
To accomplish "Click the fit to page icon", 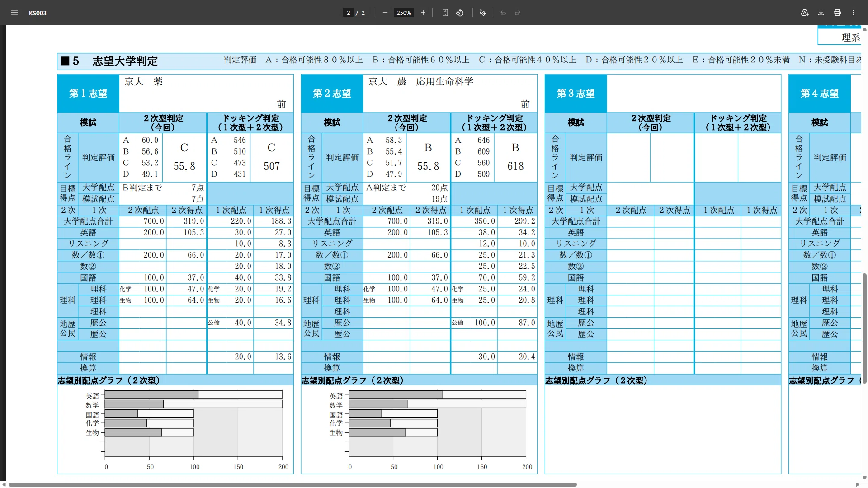I will [445, 13].
